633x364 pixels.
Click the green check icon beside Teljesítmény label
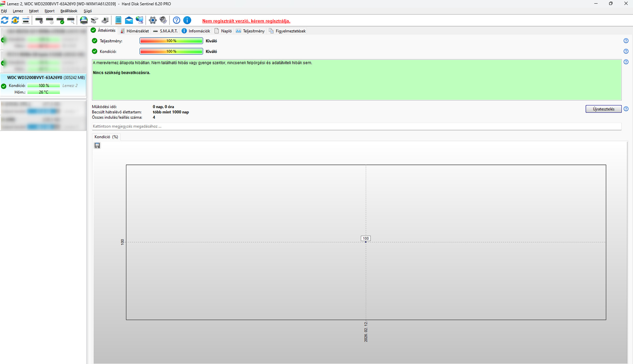click(x=95, y=41)
